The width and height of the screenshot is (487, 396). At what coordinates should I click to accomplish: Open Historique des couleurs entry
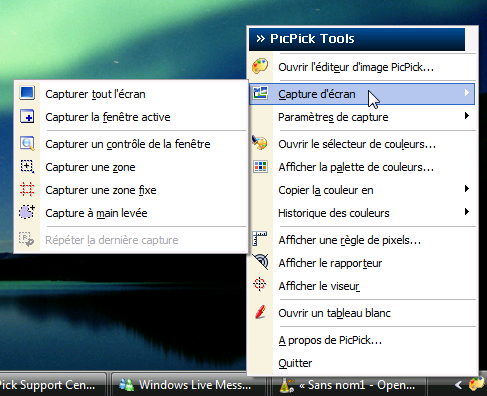pyautogui.click(x=362, y=213)
